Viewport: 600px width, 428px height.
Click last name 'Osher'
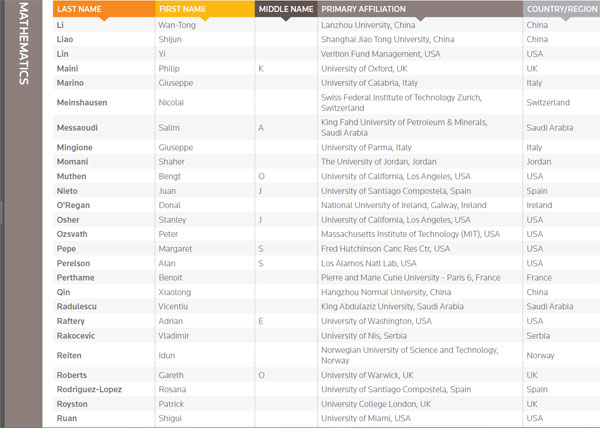(68, 220)
